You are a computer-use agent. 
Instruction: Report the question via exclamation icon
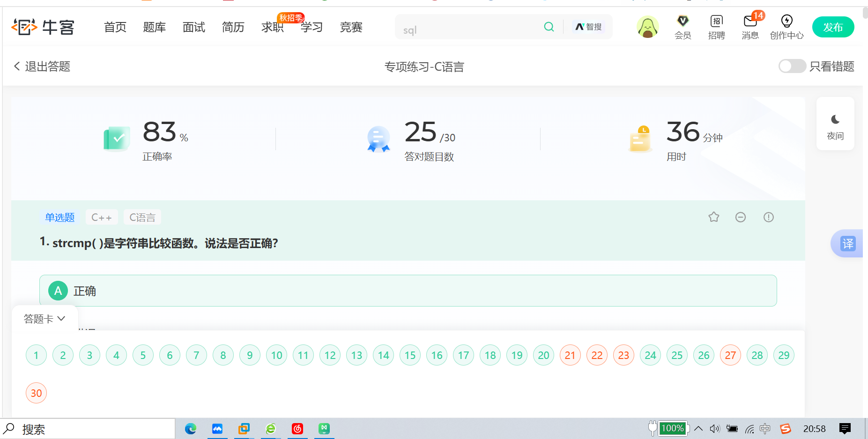coord(768,217)
